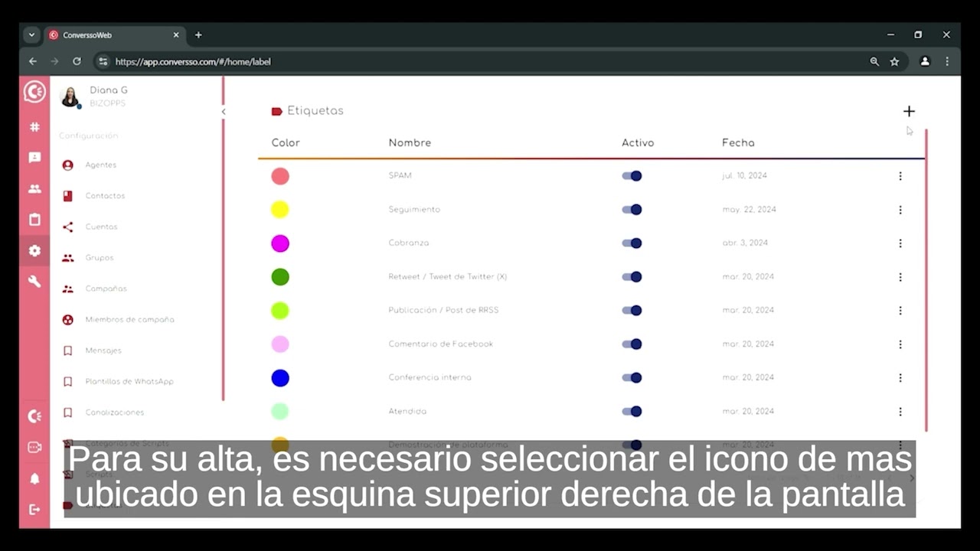Click the SPAM pink color swatch

[x=280, y=176]
